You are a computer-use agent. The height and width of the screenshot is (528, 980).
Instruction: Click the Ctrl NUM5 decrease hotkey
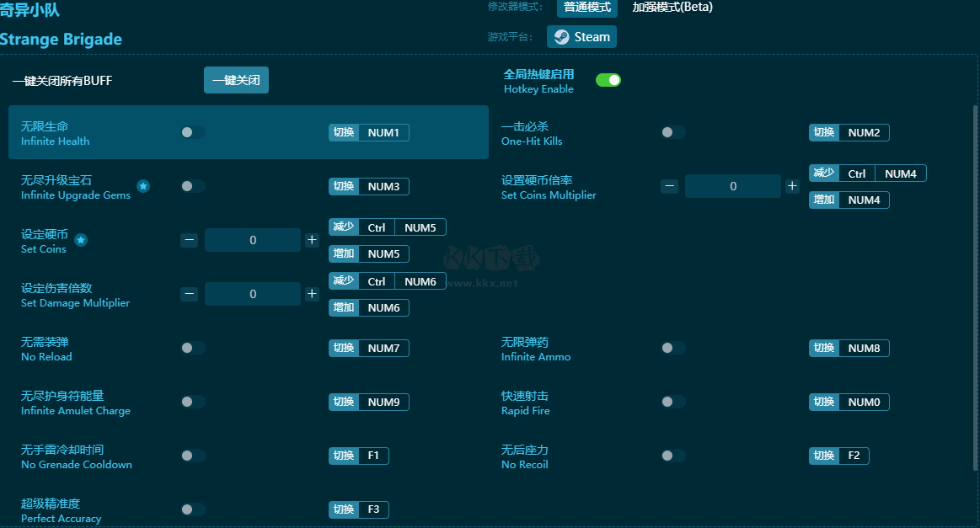coord(388,227)
